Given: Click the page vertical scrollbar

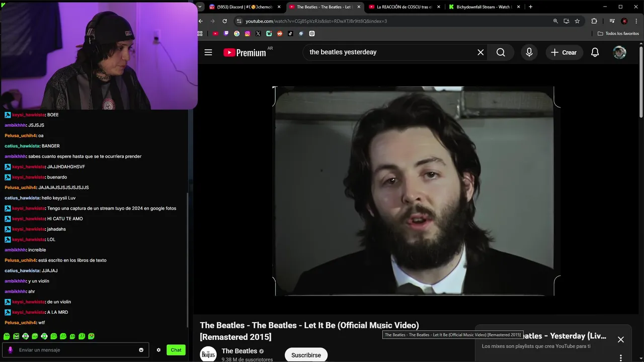Looking at the screenshot, I should coord(640,83).
